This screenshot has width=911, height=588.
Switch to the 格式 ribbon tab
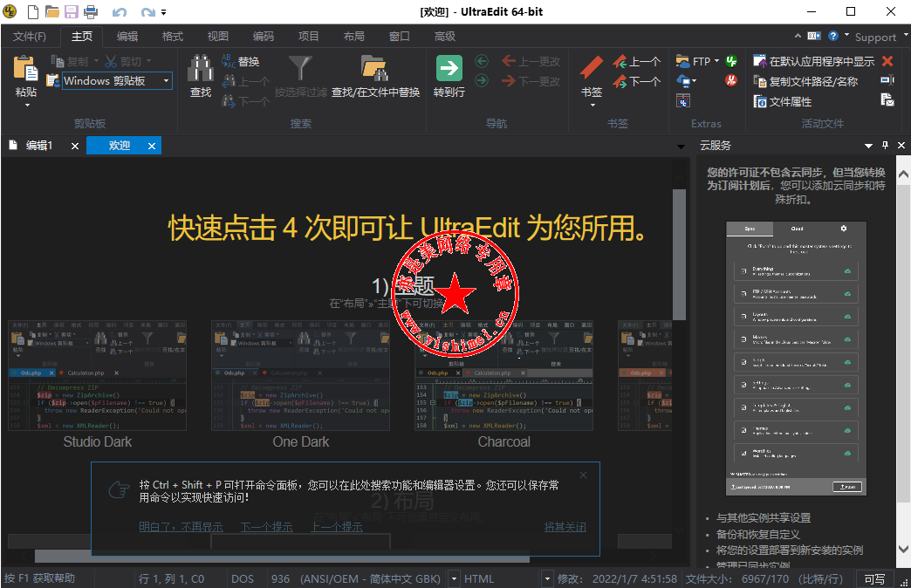click(x=173, y=37)
